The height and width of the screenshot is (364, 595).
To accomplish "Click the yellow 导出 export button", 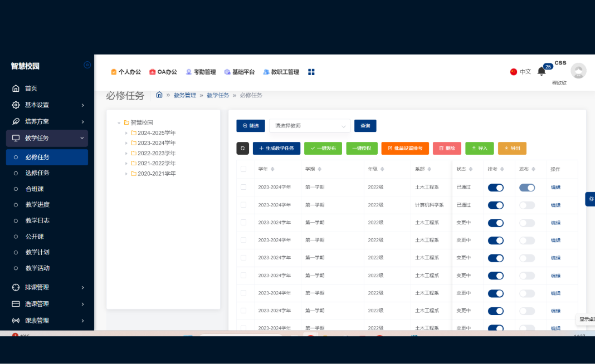I will pos(512,148).
